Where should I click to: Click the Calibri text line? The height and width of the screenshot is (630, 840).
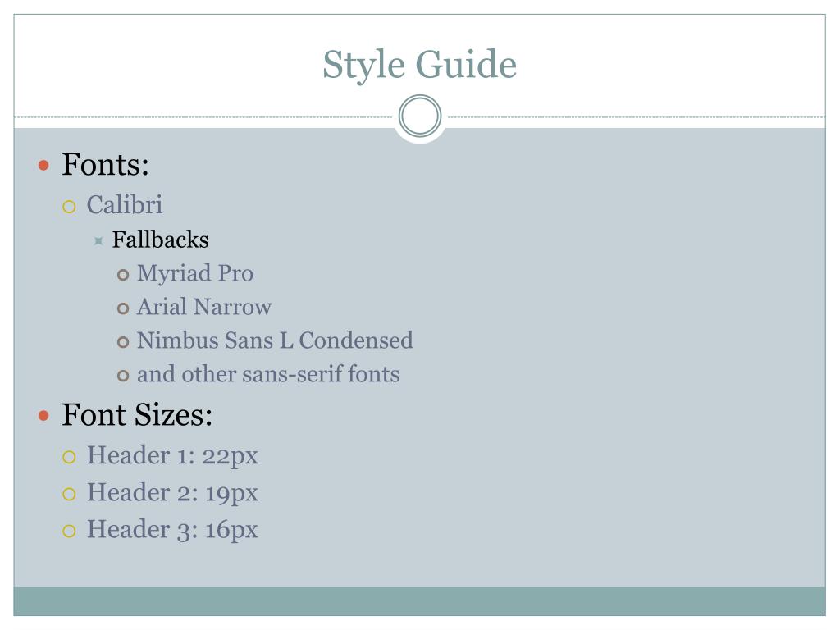tap(125, 204)
